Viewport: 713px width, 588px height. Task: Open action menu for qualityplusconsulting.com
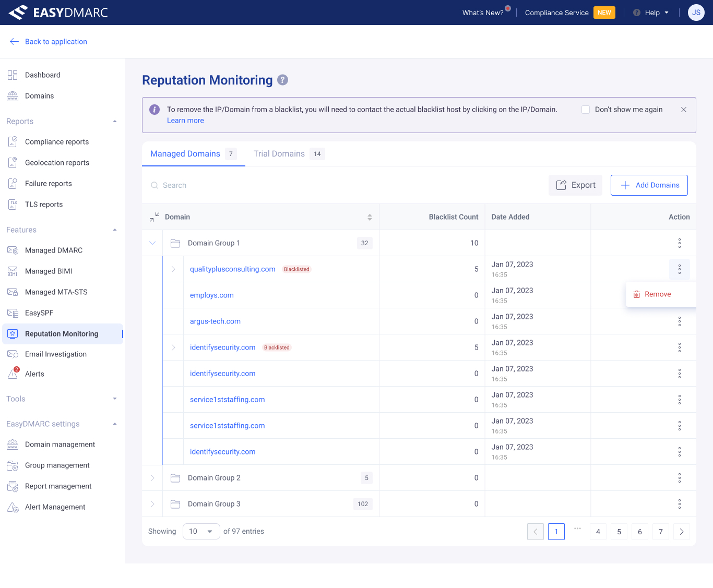[680, 269]
